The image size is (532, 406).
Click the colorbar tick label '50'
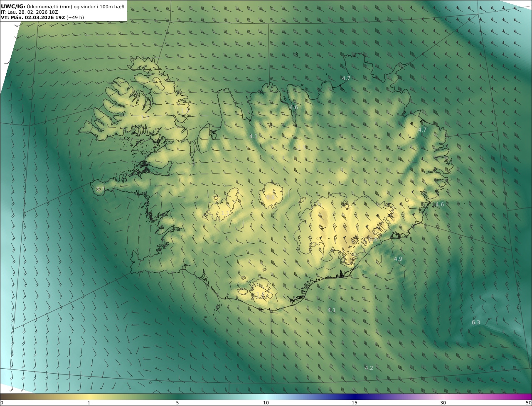click(x=529, y=403)
